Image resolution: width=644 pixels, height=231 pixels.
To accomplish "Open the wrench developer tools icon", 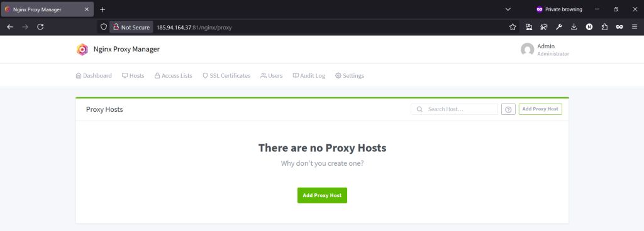I will tap(559, 27).
